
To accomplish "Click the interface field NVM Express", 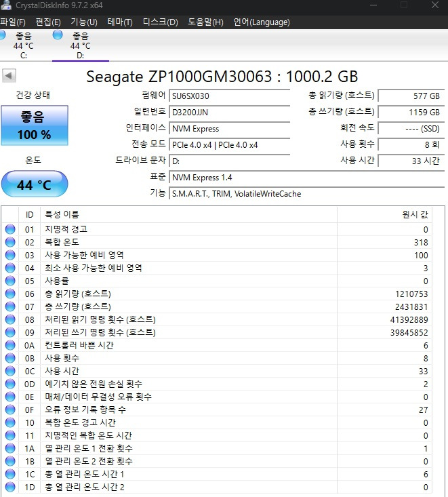I will 230,129.
